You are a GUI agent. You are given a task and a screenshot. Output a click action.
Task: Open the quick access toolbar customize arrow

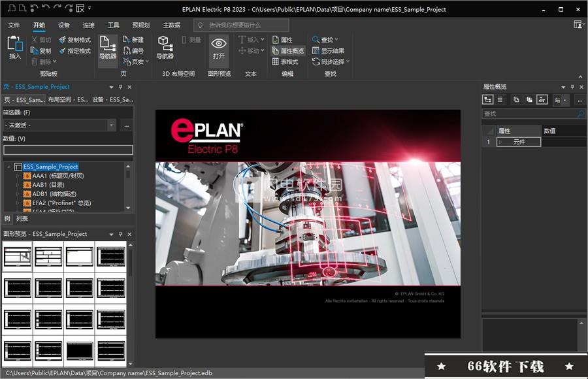[90, 8]
